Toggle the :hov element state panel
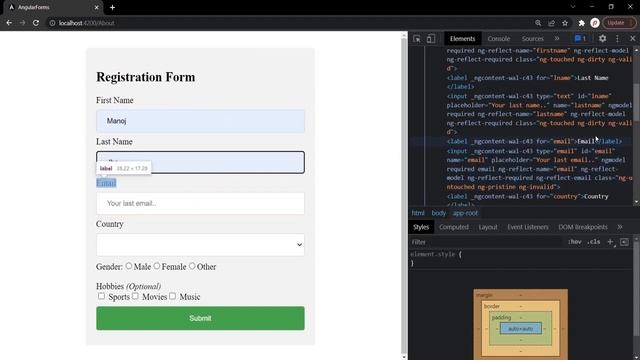Viewport: 640px width, 360px height. click(575, 242)
